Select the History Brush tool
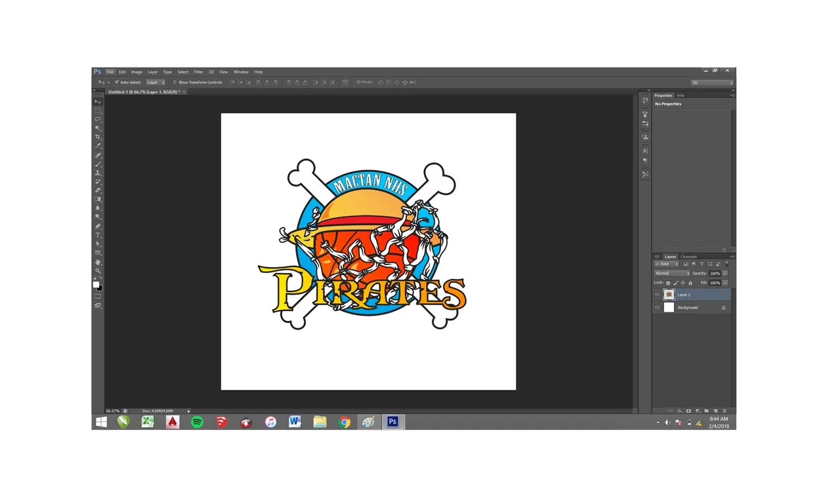This screenshot has width=840, height=504. (98, 181)
